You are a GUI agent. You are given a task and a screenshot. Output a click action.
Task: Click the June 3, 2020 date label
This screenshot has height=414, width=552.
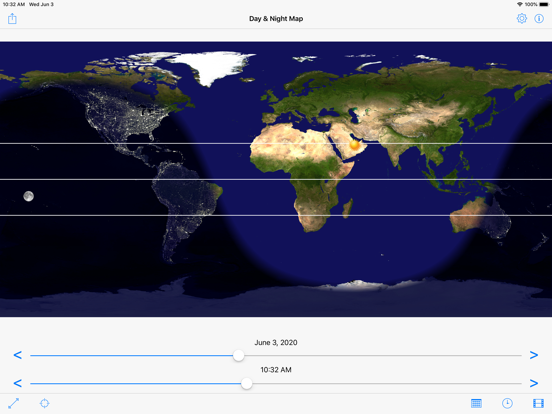point(276,343)
